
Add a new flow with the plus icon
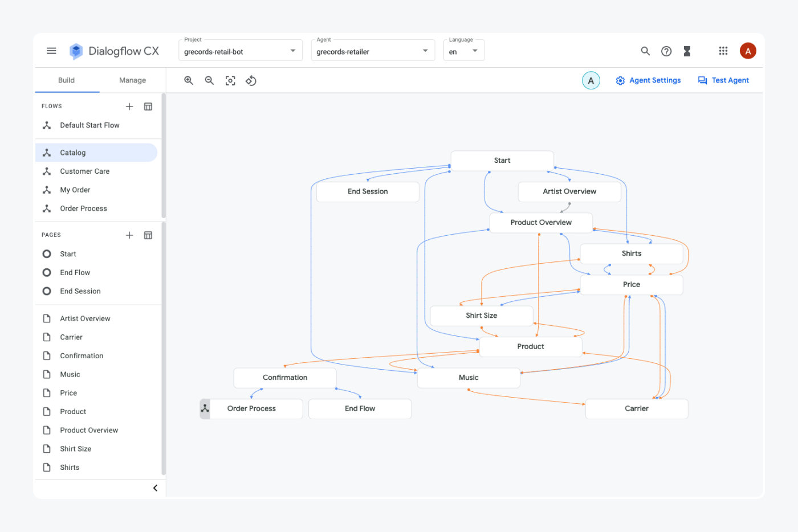pos(129,106)
